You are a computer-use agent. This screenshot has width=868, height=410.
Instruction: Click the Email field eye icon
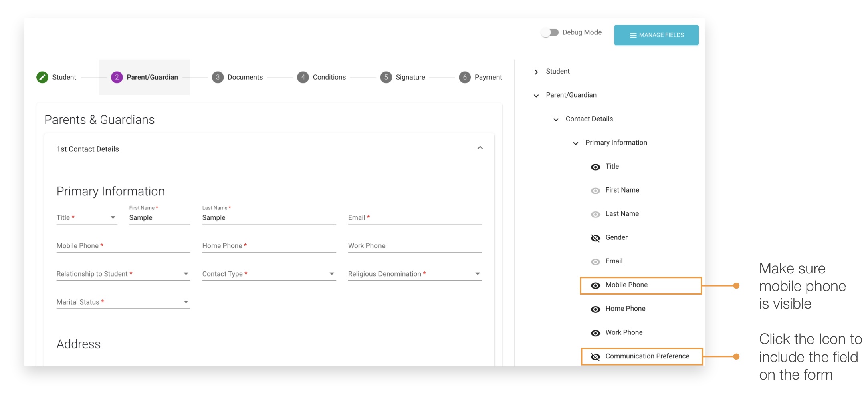(x=595, y=261)
